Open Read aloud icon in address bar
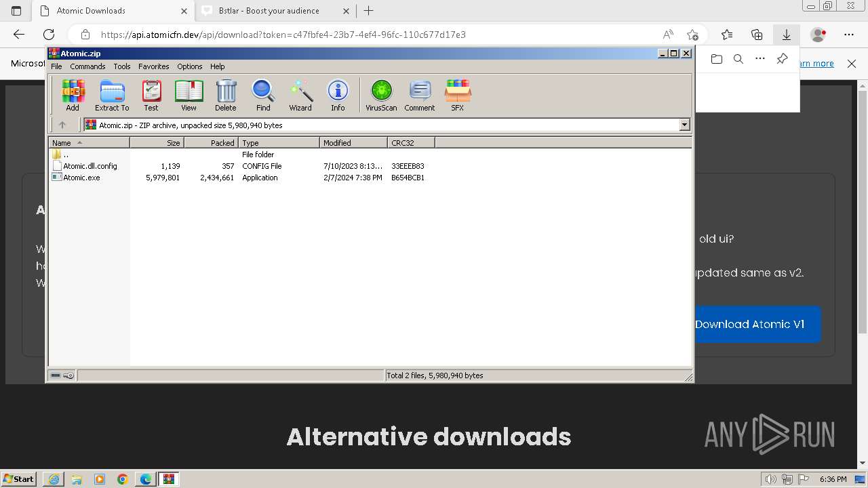Viewport: 868px width, 488px height. [668, 35]
